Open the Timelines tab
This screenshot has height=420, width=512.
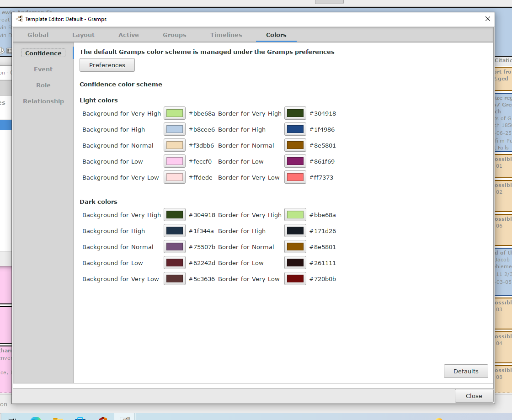coord(226,35)
